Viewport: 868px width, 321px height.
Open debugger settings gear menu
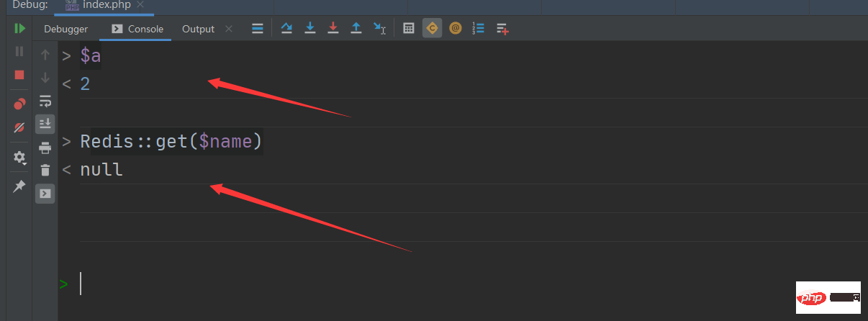tap(19, 157)
